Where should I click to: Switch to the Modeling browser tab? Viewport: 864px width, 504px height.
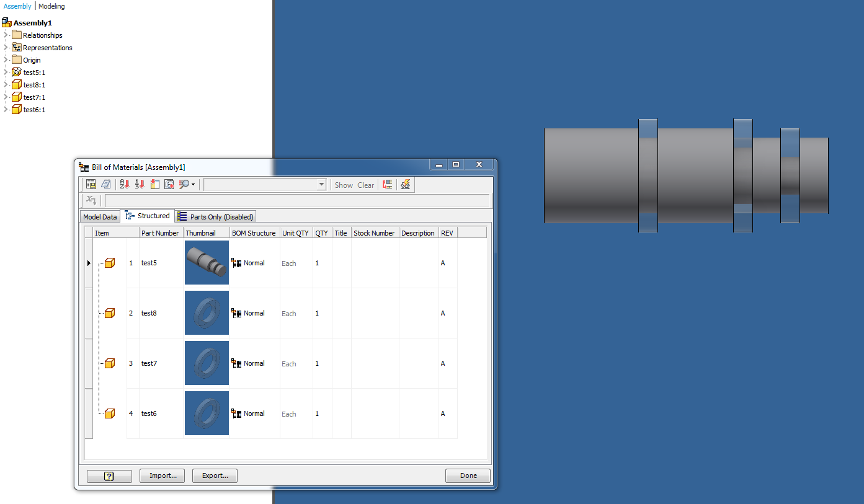(x=51, y=6)
